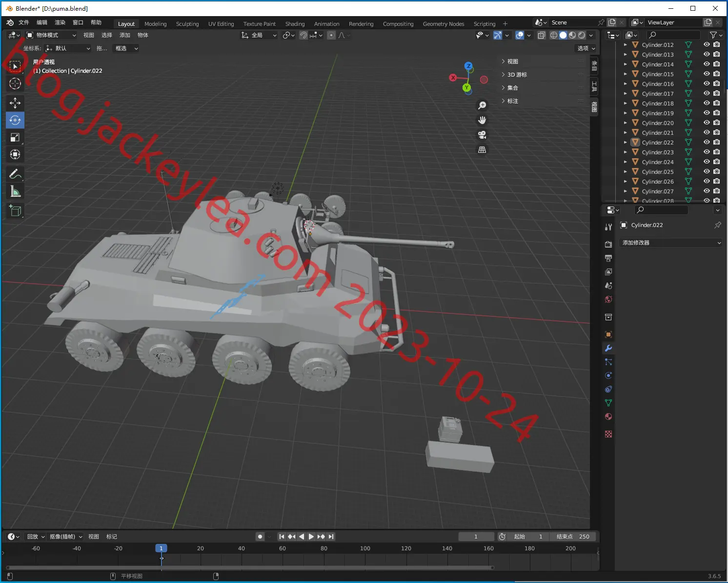
Task: Open the Shading workspace tab
Action: click(295, 24)
